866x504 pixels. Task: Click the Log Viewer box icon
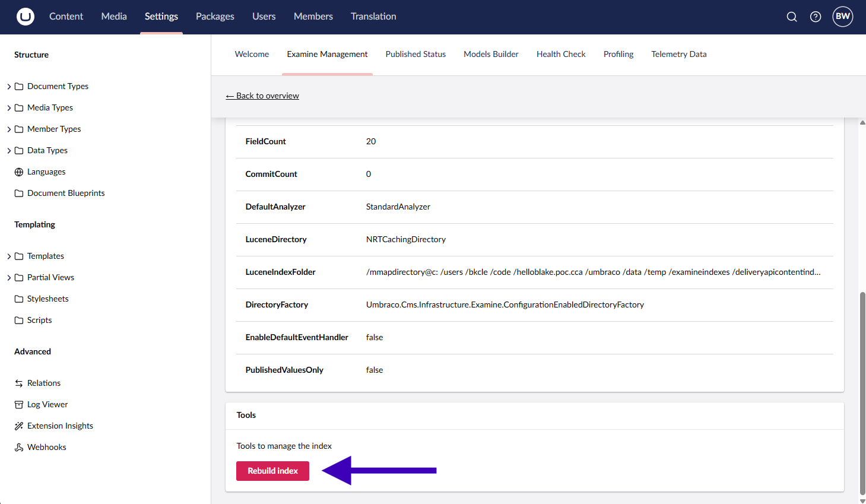click(x=19, y=405)
